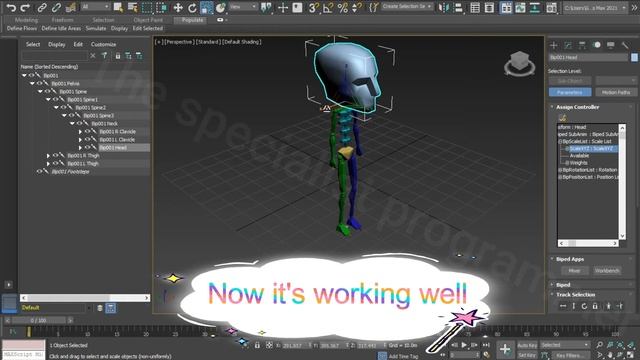Open the Utilities wrench tab

(625, 45)
